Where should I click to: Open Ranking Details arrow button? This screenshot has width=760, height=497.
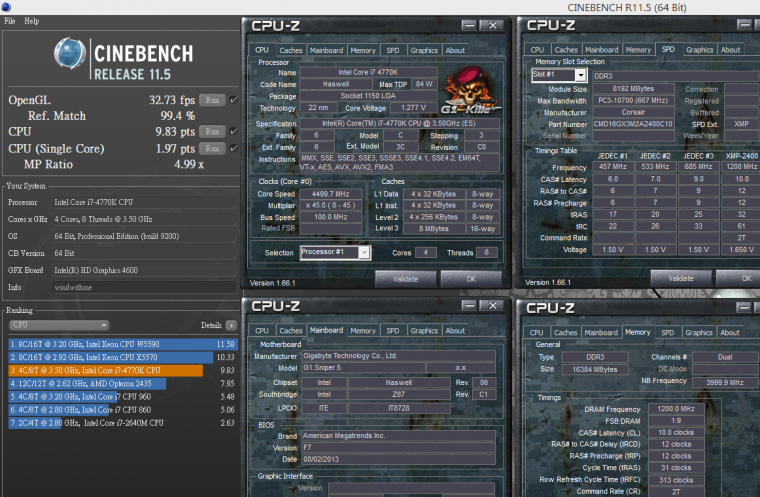click(231, 325)
